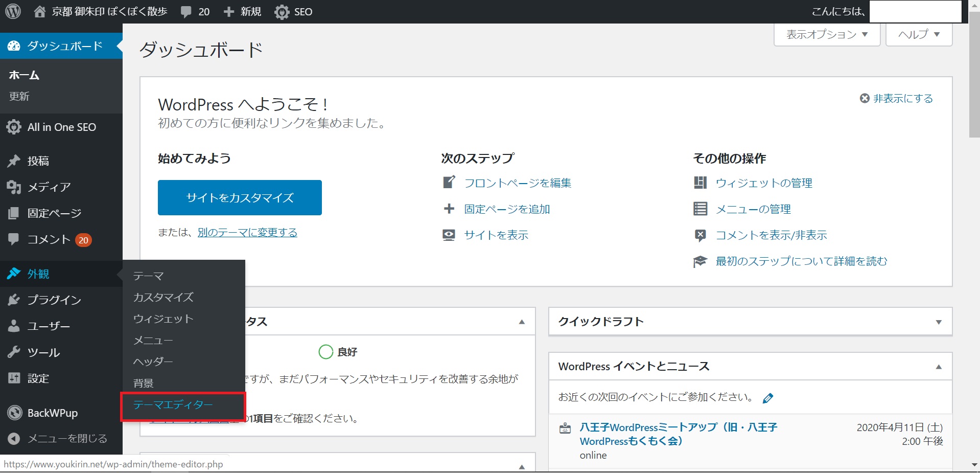Click the メディア media icon
Viewport: 980px width, 473px height.
point(14,187)
